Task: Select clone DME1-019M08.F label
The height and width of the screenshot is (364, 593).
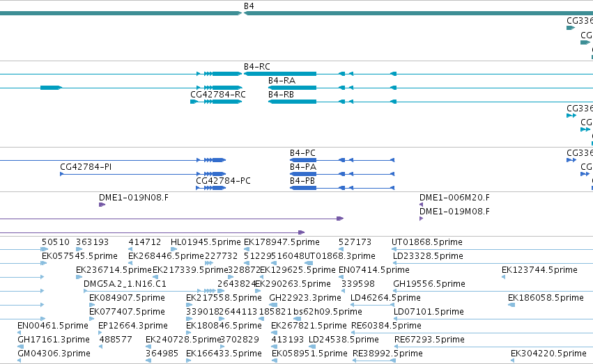Action: point(454,212)
